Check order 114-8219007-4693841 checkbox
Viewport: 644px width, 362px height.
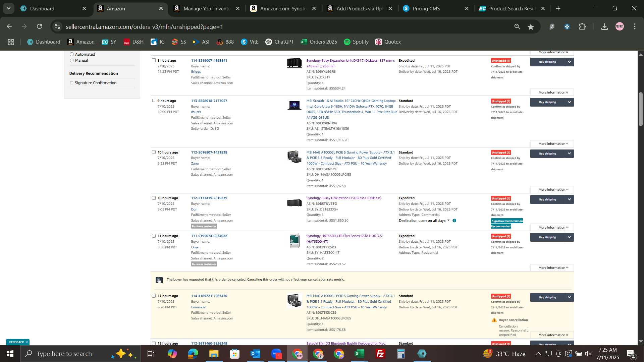click(154, 60)
